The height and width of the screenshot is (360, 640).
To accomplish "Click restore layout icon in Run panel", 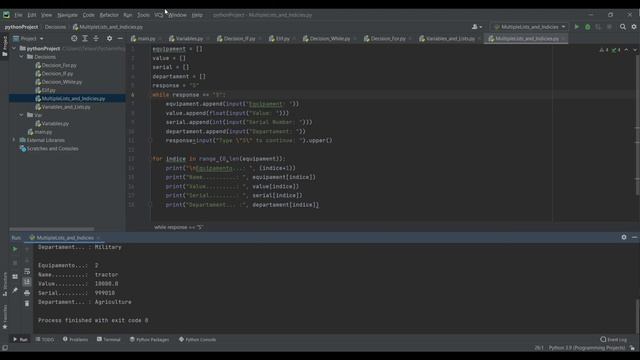I will pos(15,277).
